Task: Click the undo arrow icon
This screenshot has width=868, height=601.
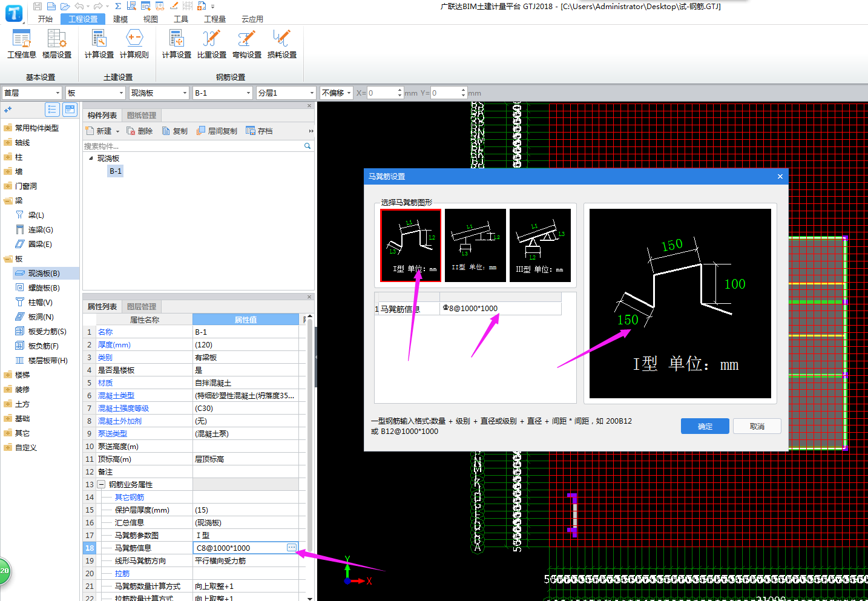Action: tap(79, 6)
